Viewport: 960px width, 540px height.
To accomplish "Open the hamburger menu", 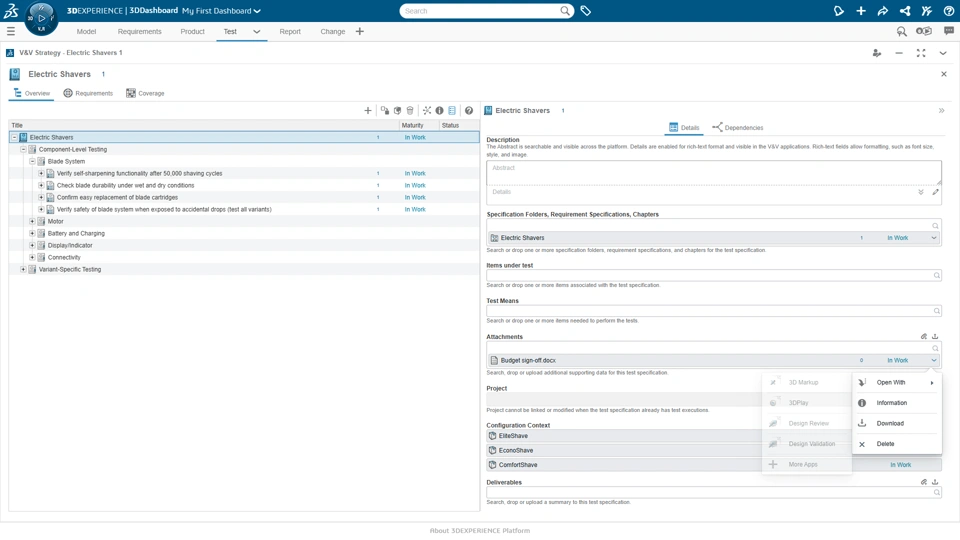I will coord(10,31).
